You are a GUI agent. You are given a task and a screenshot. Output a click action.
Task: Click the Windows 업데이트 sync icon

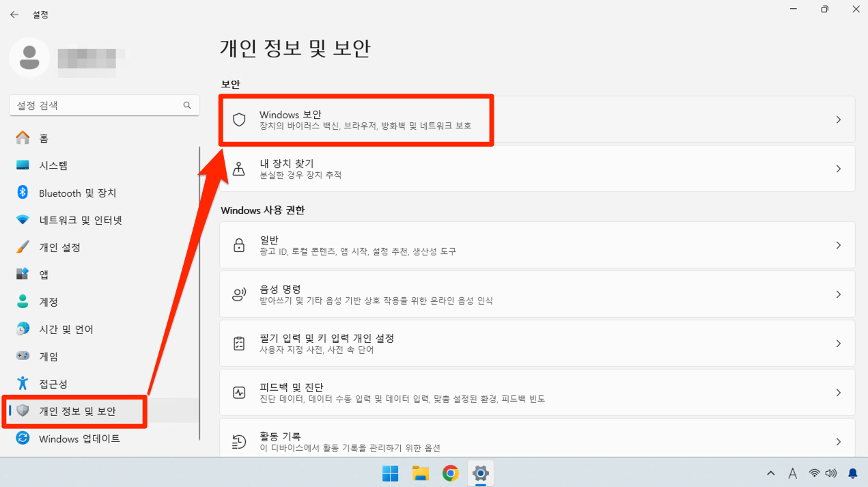[23, 439]
